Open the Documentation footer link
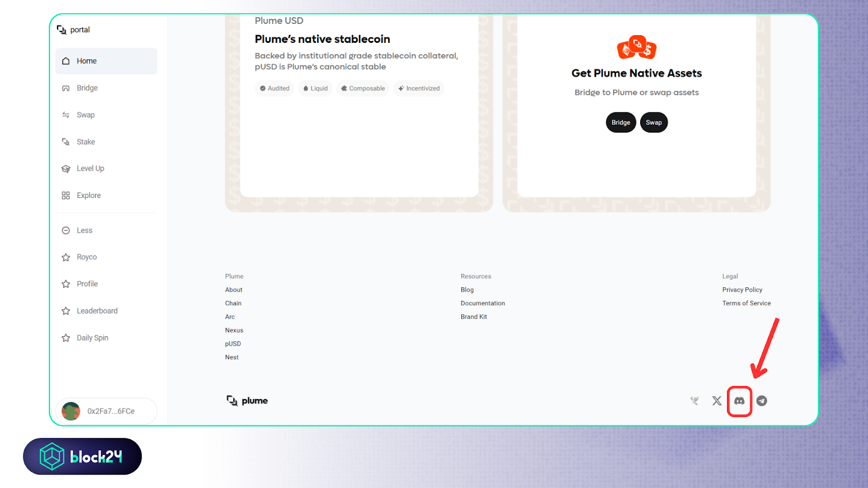Viewport: 868px width, 488px height. [482, 303]
